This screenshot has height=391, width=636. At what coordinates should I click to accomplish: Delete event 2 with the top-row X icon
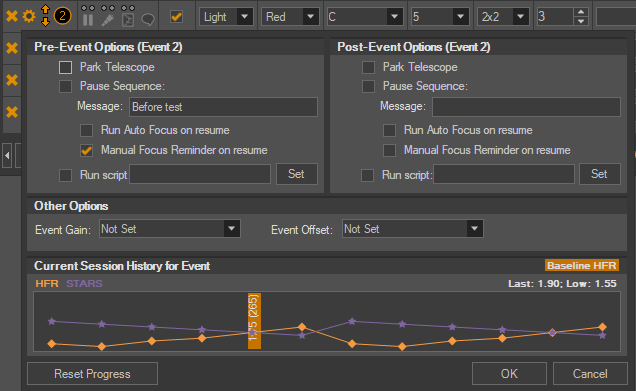click(12, 16)
